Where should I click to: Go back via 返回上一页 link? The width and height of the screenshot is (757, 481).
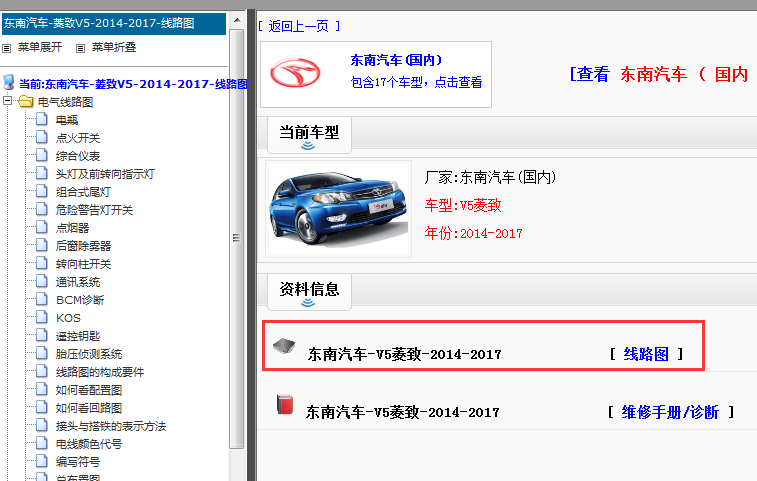298,26
